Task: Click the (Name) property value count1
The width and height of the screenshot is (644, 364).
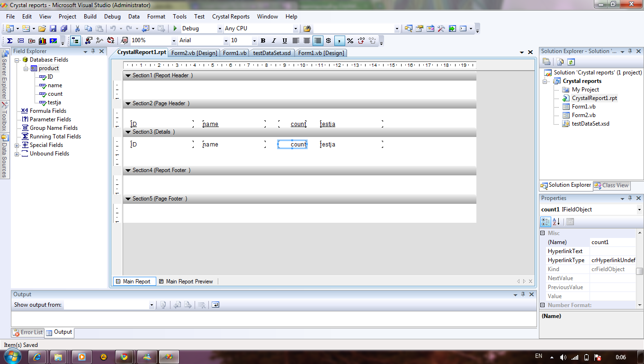Action: tap(613, 242)
